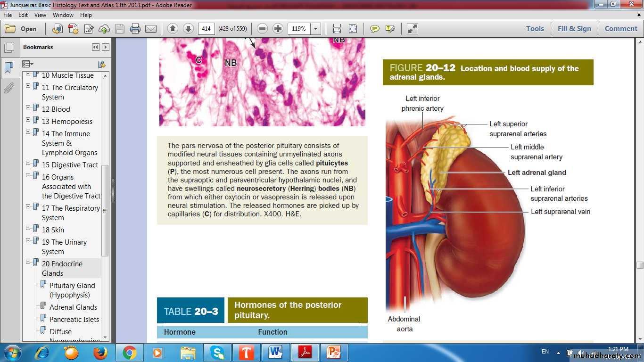Click the Print file icon
Image resolution: width=644 pixels, height=362 pixels.
pyautogui.click(x=135, y=29)
